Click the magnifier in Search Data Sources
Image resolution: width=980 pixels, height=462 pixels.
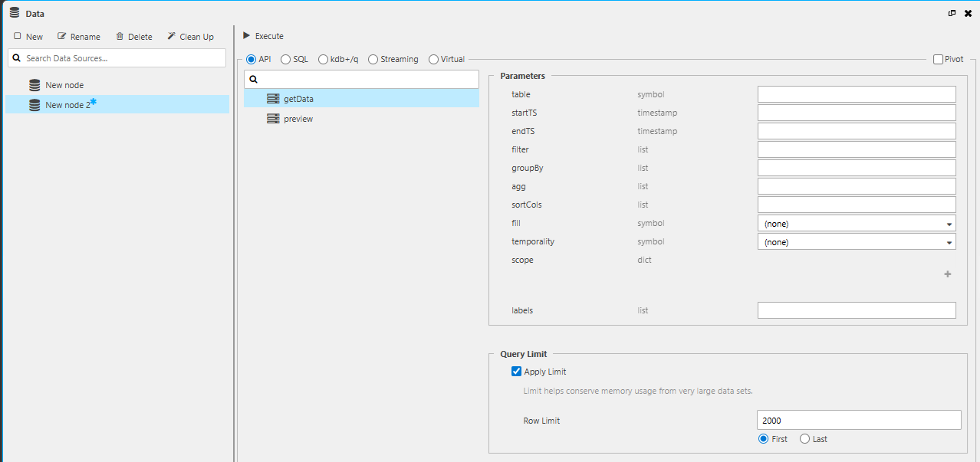coord(16,58)
